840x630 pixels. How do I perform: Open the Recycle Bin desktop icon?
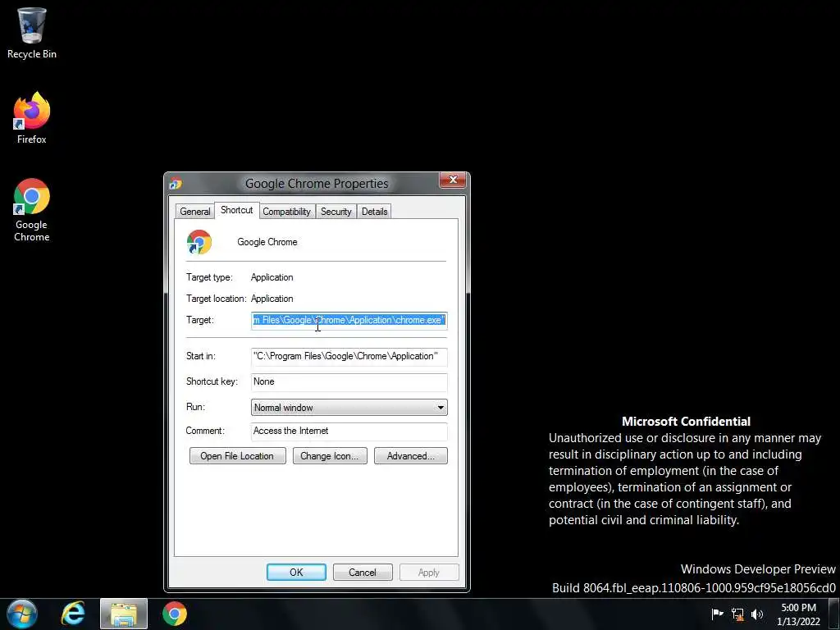coord(32,33)
